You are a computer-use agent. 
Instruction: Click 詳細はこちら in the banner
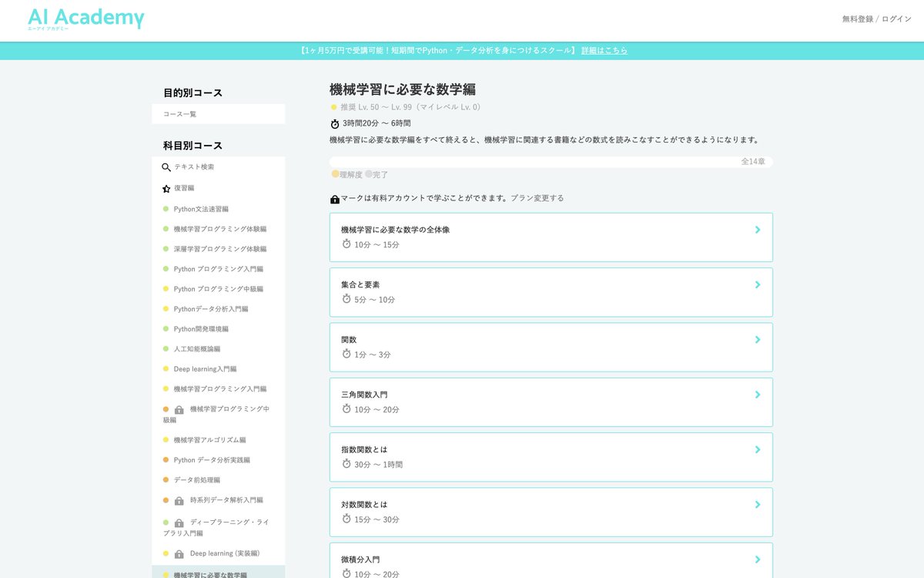point(604,51)
